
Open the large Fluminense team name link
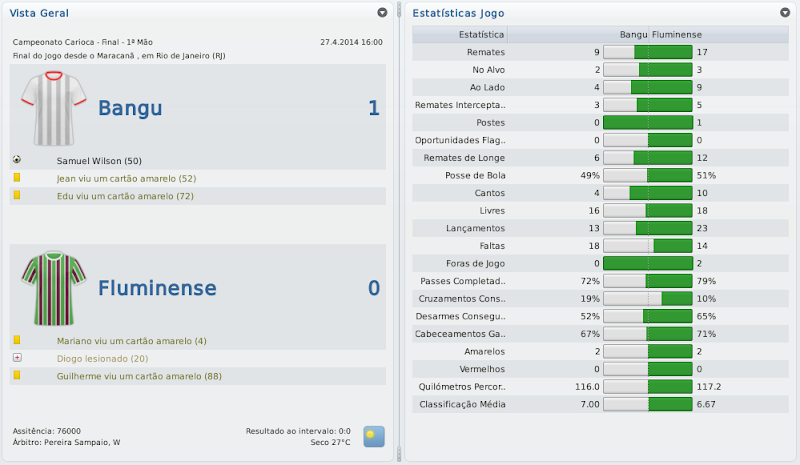(157, 288)
